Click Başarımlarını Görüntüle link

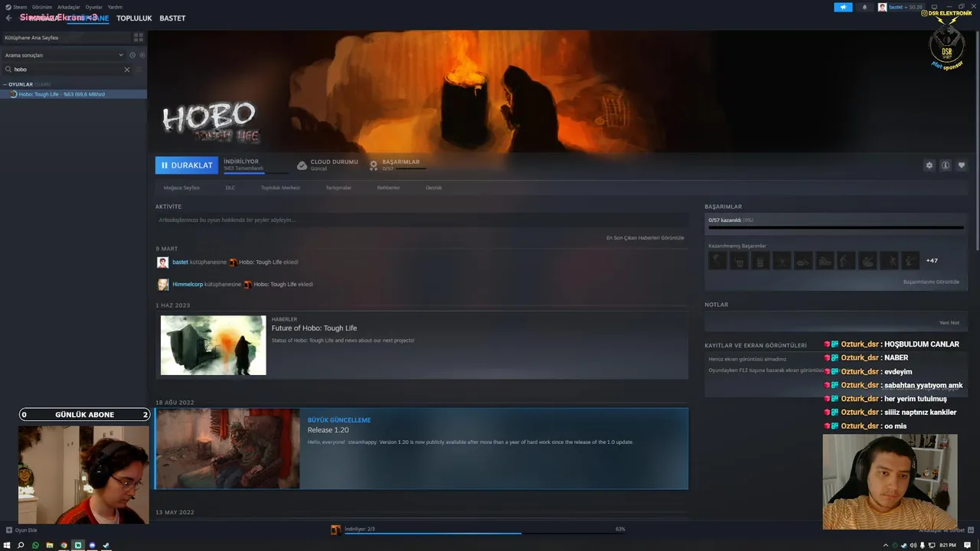[931, 282]
